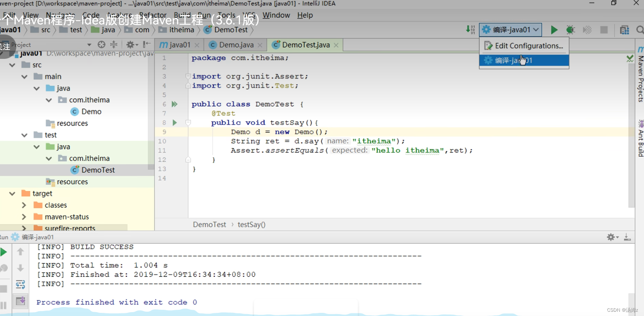Toggle soft-wrap in Run console
644x316 pixels.
(21, 285)
